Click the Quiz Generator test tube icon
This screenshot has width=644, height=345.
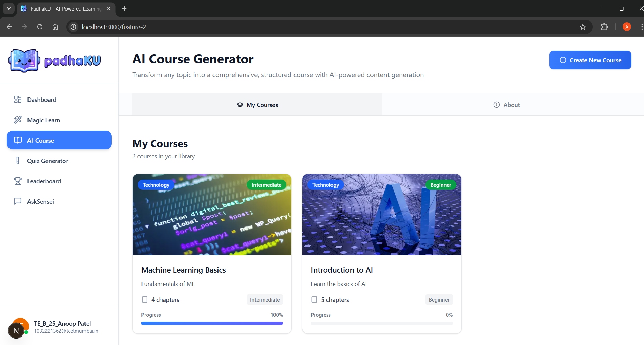coord(18,161)
